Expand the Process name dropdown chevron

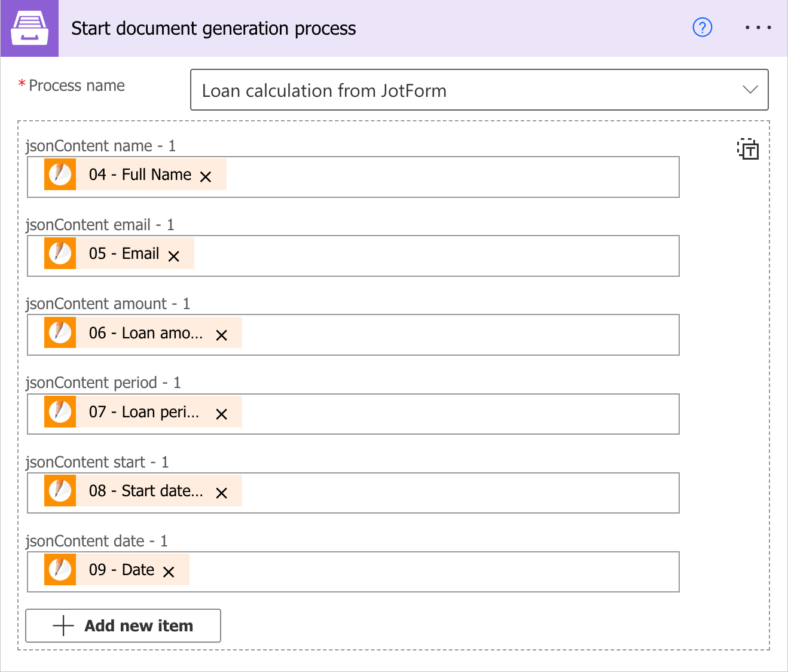(x=750, y=90)
